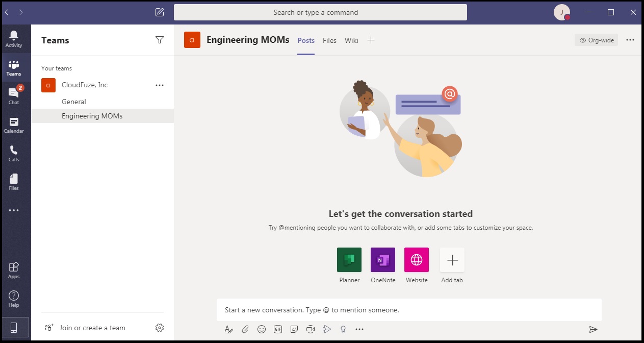Open the Teams view in left rail
The image size is (644, 343).
point(14,67)
